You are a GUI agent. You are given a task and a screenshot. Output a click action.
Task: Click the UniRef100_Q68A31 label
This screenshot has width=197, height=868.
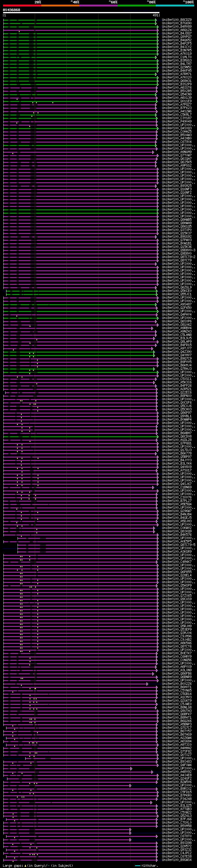pyautogui.click(x=177, y=81)
